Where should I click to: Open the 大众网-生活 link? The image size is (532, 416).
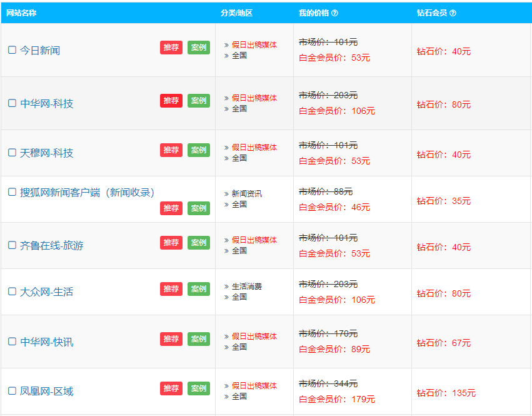coord(46,292)
